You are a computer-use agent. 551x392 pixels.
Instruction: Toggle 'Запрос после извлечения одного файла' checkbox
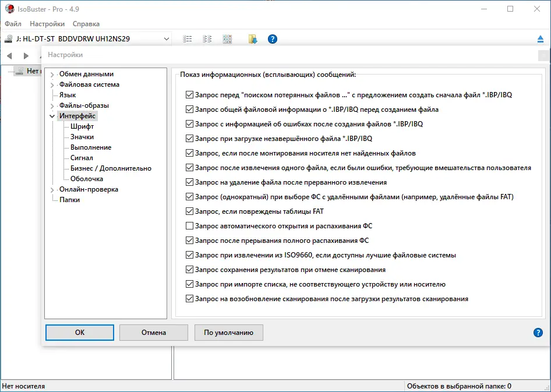tap(189, 168)
